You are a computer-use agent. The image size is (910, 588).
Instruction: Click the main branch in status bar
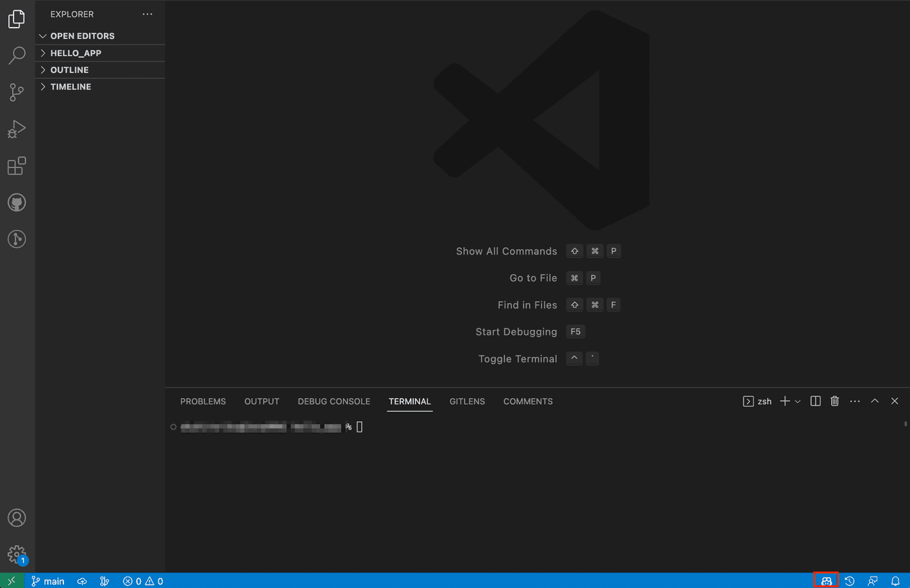tap(48, 581)
